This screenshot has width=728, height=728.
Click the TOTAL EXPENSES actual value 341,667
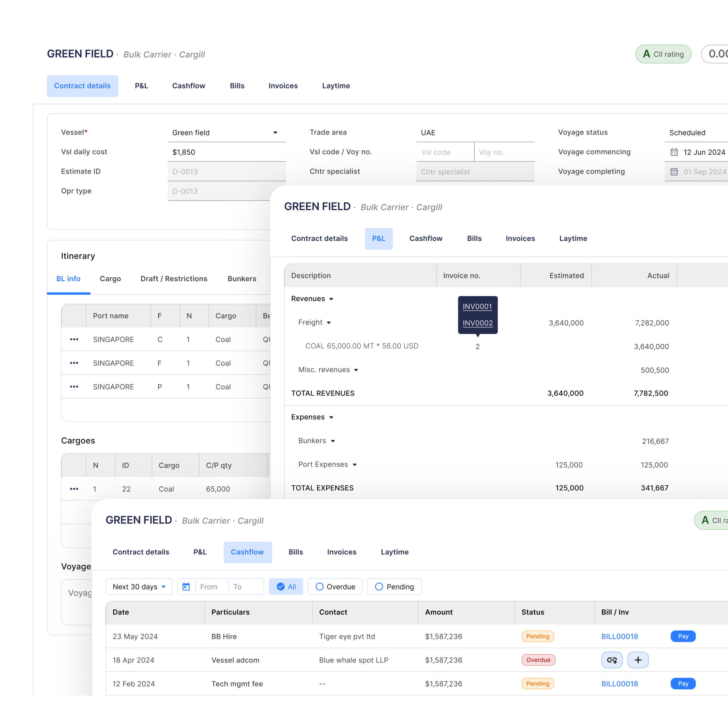click(654, 488)
